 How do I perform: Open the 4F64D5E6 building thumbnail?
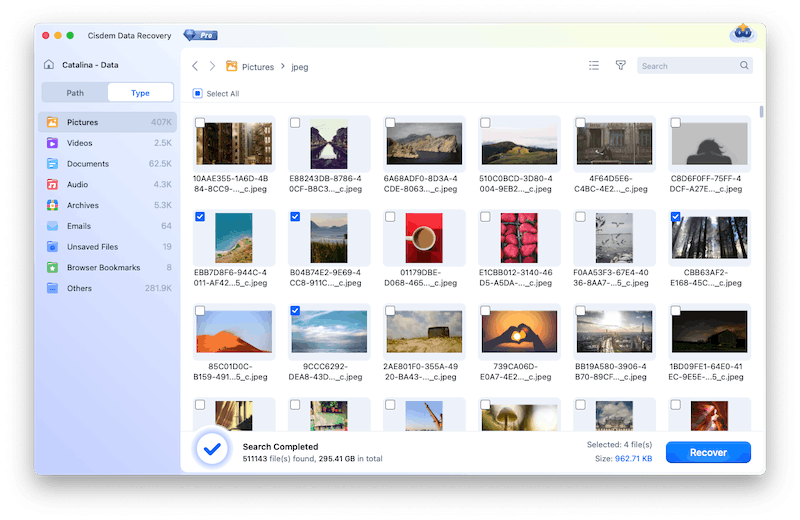614,143
